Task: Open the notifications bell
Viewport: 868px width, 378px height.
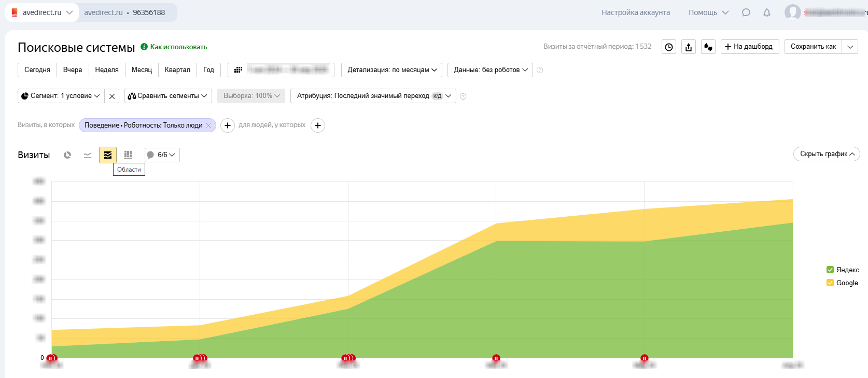Action: [767, 12]
